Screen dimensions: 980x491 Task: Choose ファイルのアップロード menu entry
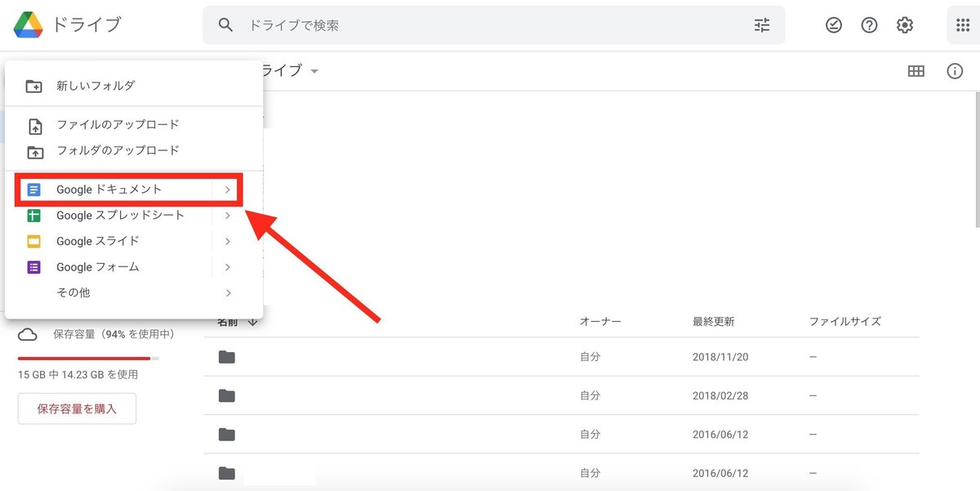coord(134,125)
